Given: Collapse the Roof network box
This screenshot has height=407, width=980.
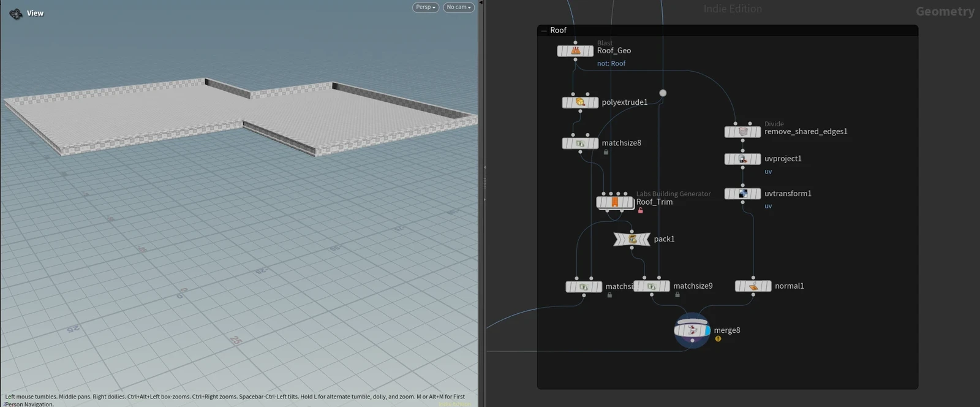Looking at the screenshot, I should (544, 30).
